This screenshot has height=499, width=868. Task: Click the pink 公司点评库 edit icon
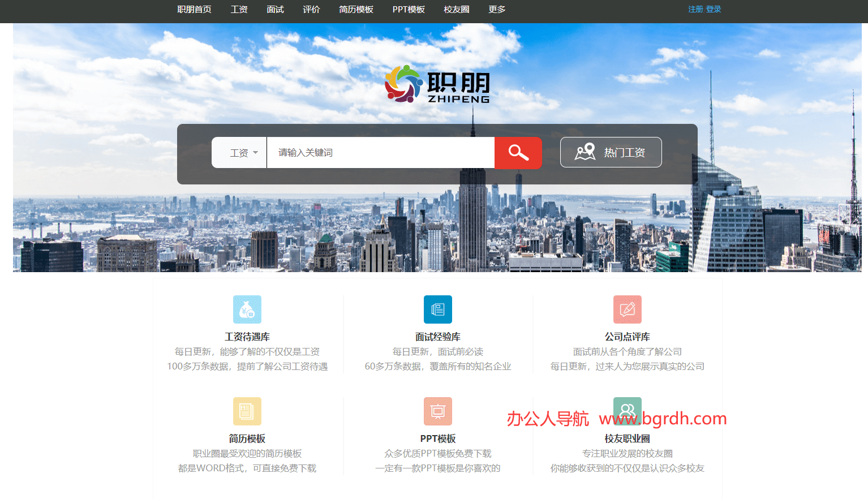coord(627,309)
